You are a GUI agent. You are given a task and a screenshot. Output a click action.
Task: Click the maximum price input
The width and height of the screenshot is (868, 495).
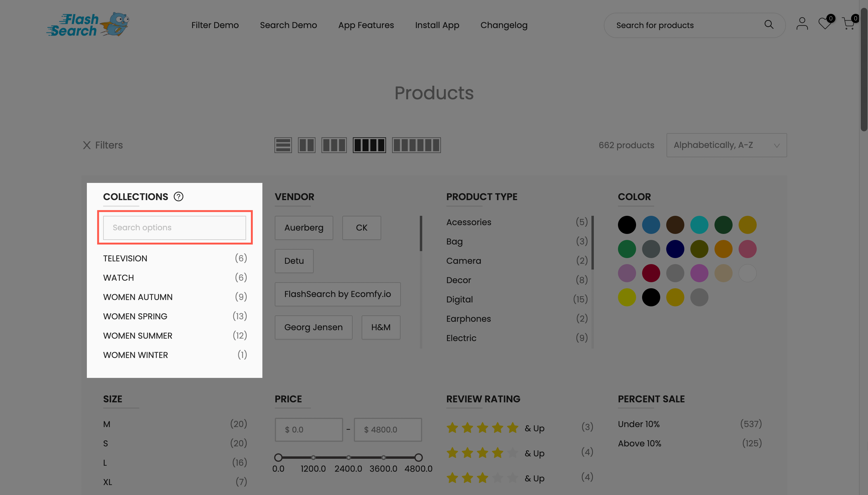click(x=388, y=430)
